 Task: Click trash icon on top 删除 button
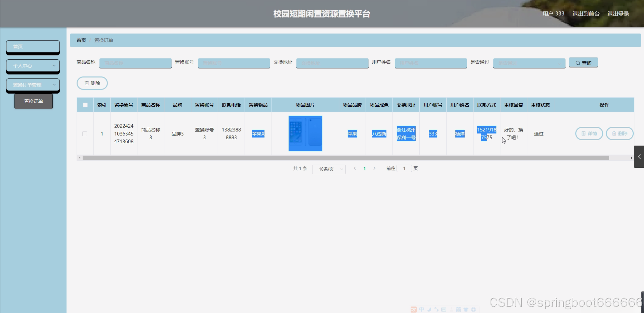tap(87, 83)
